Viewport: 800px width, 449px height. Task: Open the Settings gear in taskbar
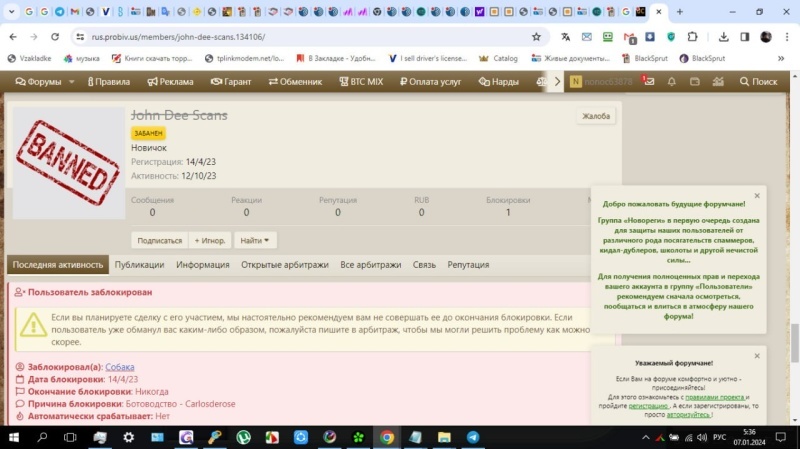(129, 437)
